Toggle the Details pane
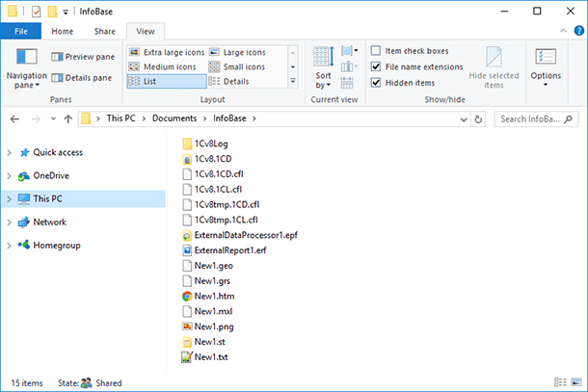This screenshot has width=588, height=392. click(x=82, y=78)
